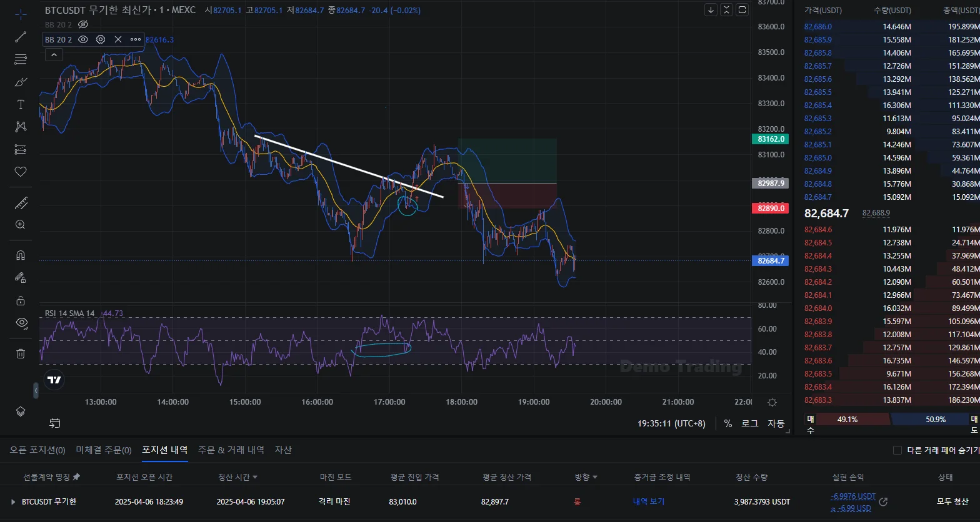The image size is (980, 522).
Task: Click the view details link for margin adjustment
Action: pos(648,502)
